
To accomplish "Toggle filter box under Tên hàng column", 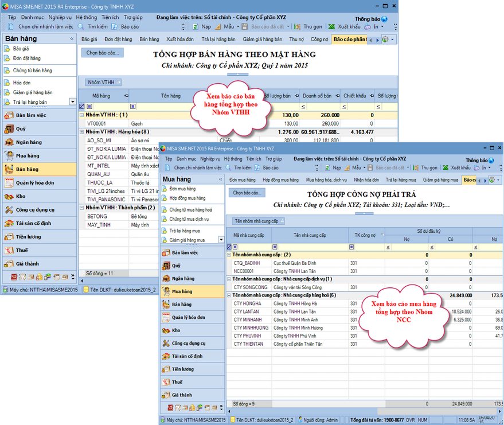I will click(x=133, y=107).
